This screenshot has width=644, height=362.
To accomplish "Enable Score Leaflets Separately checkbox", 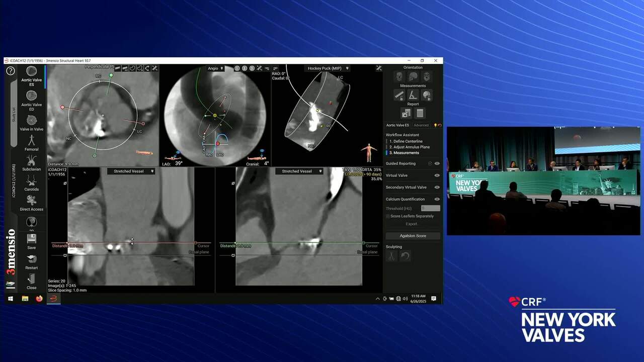I will (388, 216).
